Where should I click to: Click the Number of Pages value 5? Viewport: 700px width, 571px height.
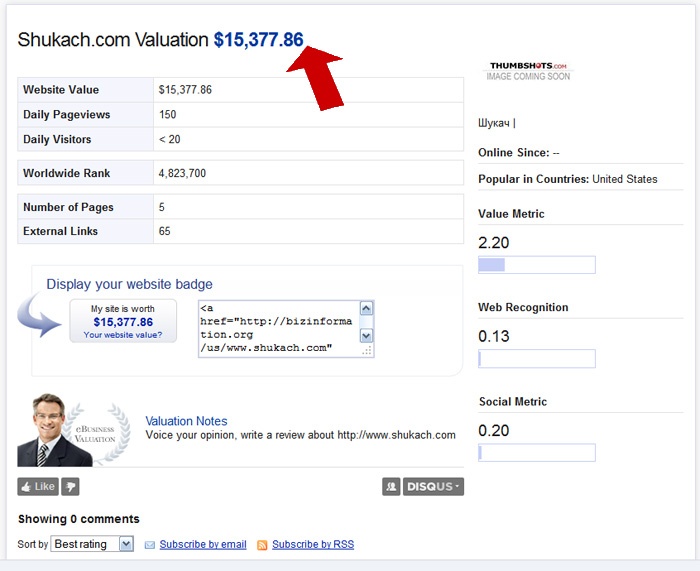pos(162,207)
